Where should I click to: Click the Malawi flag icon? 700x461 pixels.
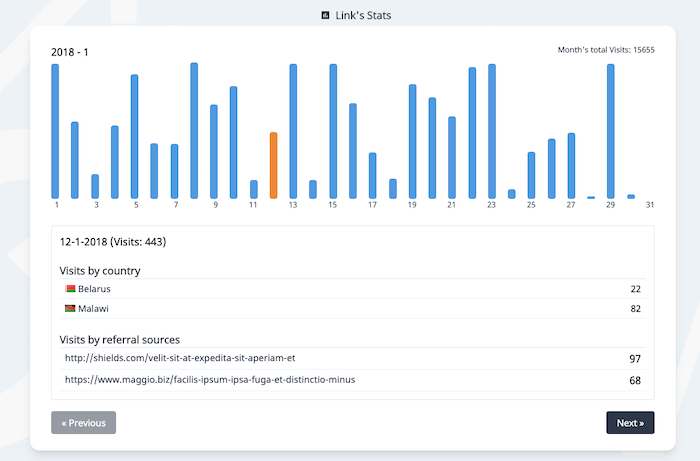point(70,308)
